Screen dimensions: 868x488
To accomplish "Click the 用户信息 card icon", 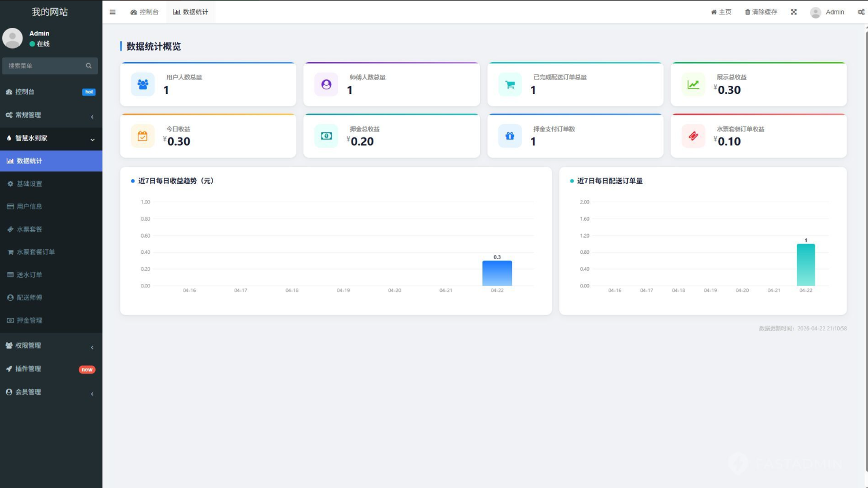I will (x=10, y=206).
